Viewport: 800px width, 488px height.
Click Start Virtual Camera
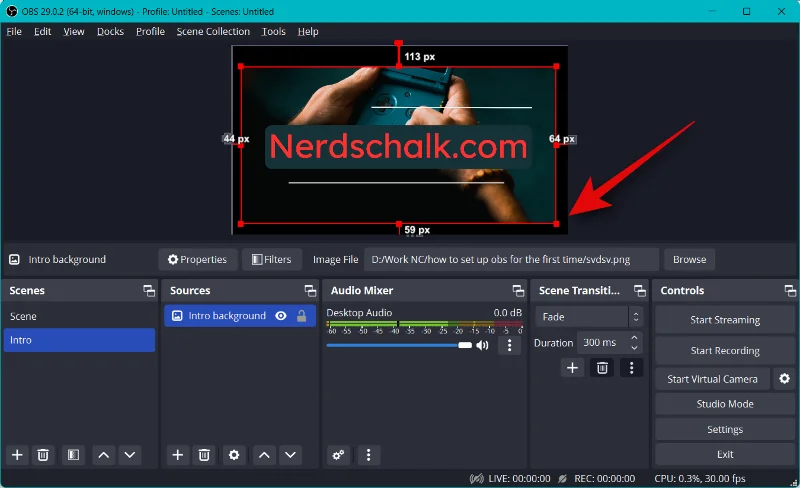(x=712, y=379)
